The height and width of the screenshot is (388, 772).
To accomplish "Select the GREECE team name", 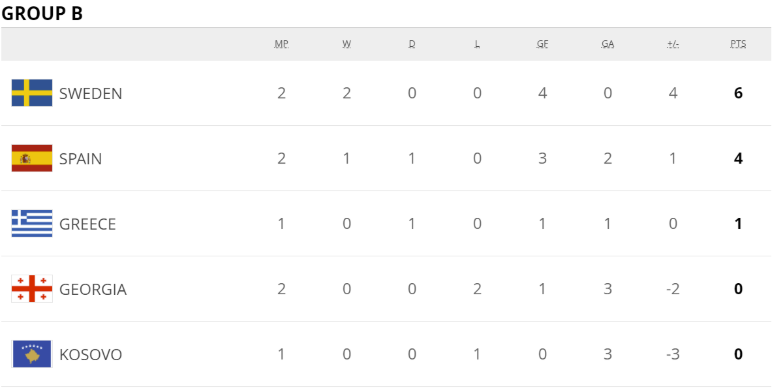I will [88, 225].
